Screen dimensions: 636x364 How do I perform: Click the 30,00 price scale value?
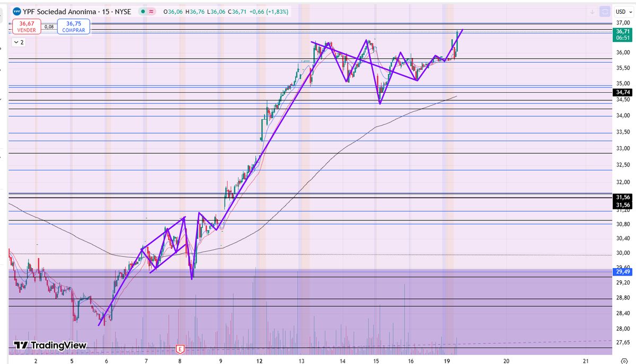tap(623, 253)
